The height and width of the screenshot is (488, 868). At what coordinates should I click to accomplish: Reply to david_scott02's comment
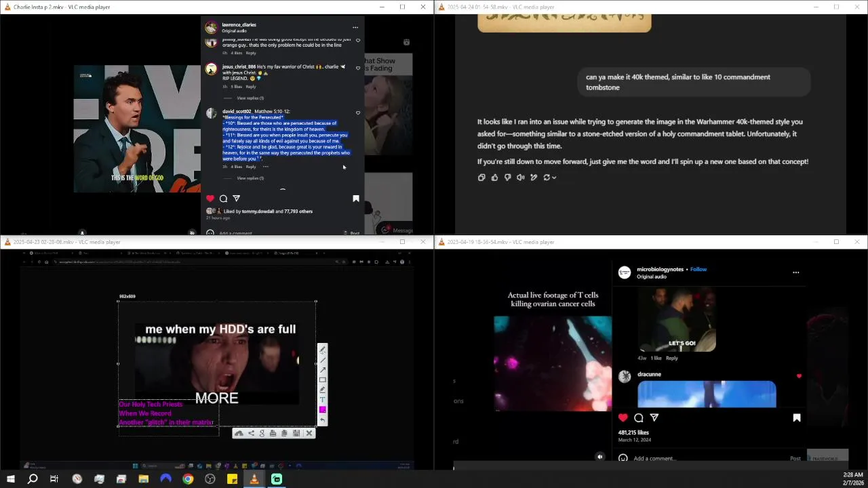(251, 167)
